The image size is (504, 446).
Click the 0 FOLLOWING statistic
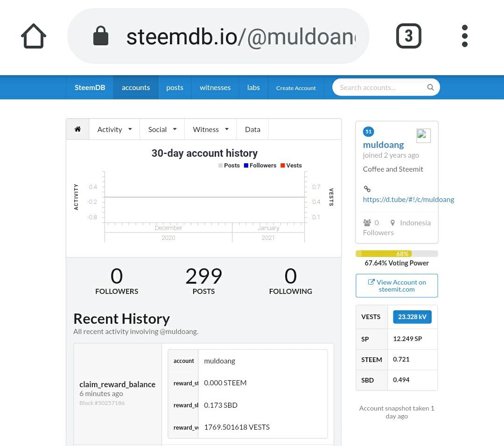point(291,281)
